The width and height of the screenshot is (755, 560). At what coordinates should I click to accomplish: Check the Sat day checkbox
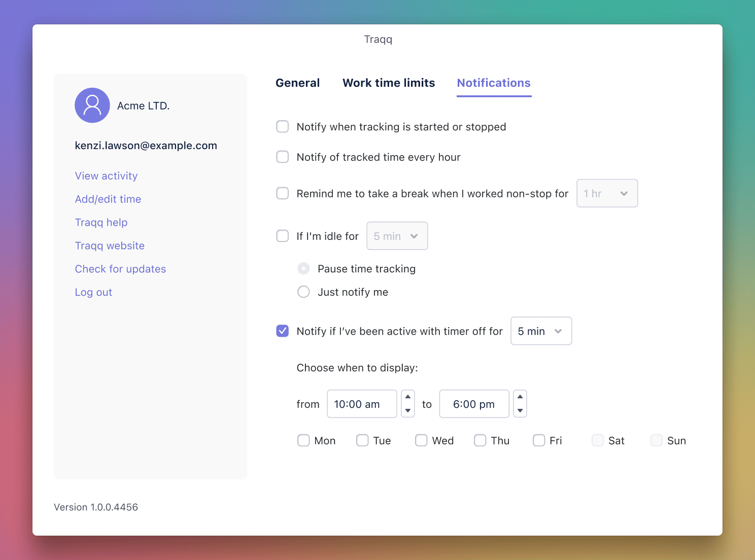(598, 440)
